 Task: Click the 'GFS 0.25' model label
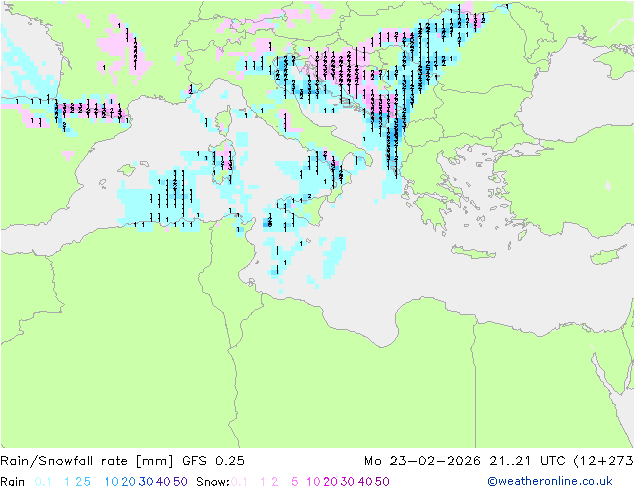tap(213, 461)
